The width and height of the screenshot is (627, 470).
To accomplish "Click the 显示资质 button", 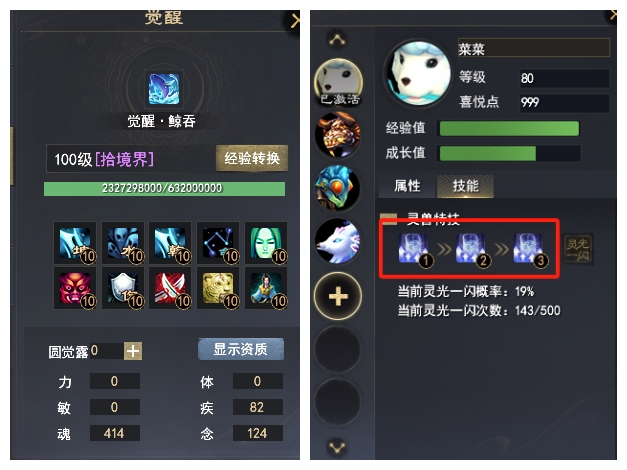I will pos(241,349).
